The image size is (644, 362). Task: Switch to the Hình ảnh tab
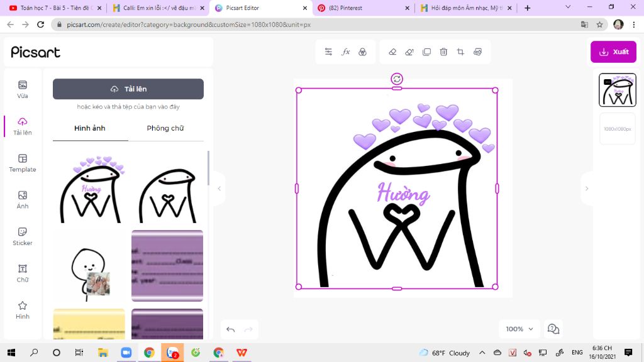point(90,128)
